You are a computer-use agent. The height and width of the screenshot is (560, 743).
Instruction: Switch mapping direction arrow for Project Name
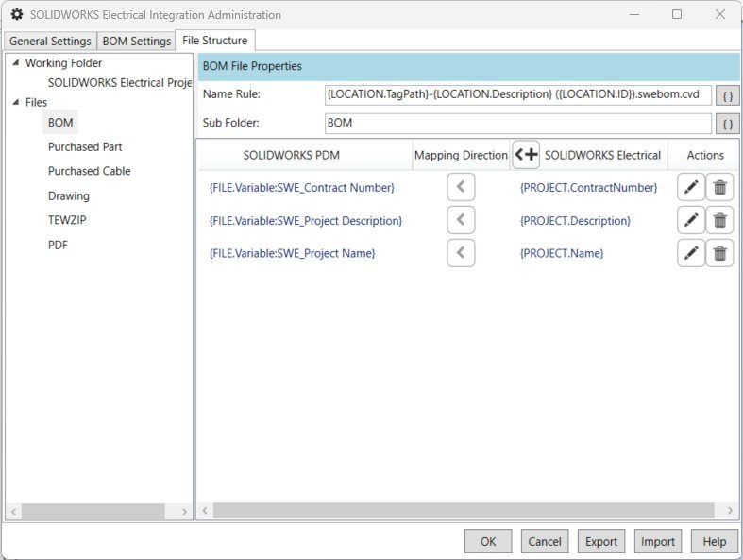[461, 253]
